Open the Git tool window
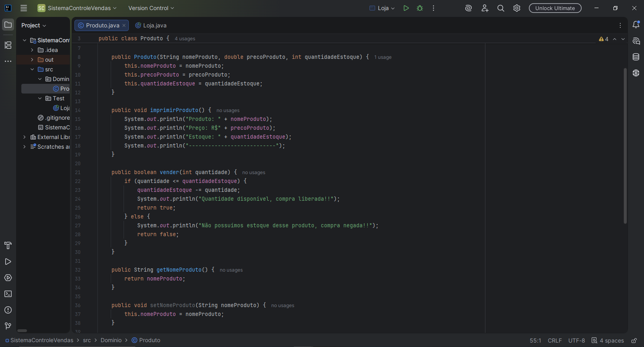 (8, 326)
